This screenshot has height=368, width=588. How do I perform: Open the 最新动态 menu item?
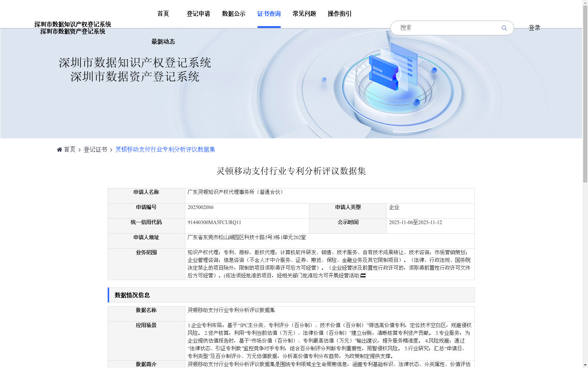pyautogui.click(x=163, y=42)
